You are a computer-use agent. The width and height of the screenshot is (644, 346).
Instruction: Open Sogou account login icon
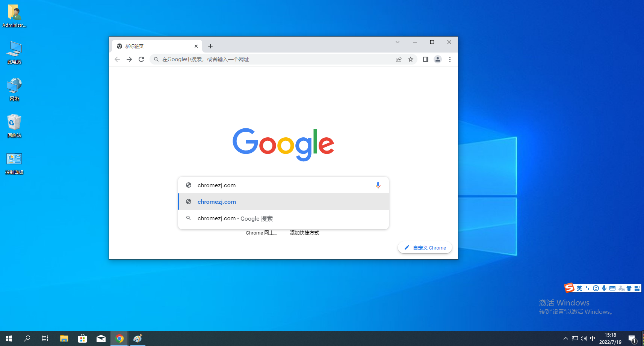coord(621,288)
